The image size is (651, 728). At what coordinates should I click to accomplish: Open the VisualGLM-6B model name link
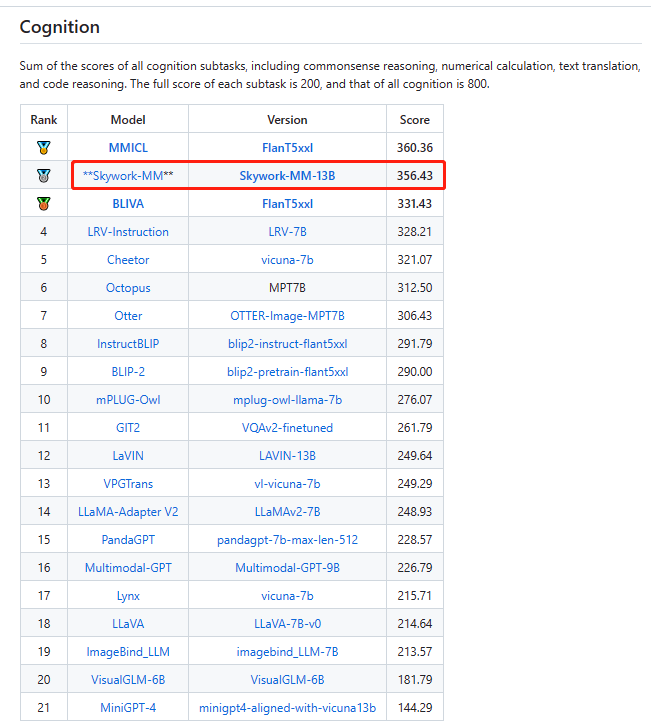128,680
